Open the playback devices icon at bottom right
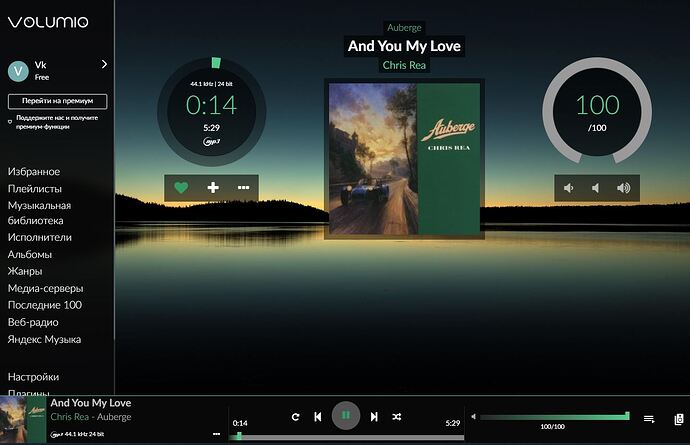 point(679,419)
